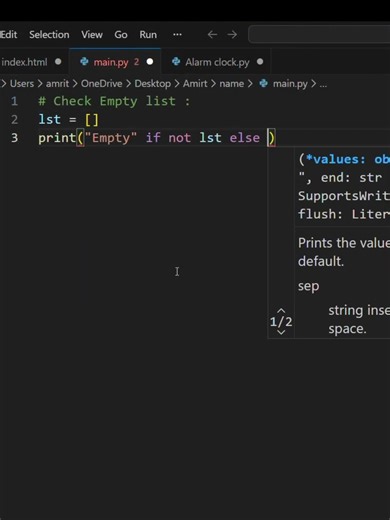Click the 'sep' parameter heading in tooltip
This screenshot has width=390, height=520.
pos(308,286)
